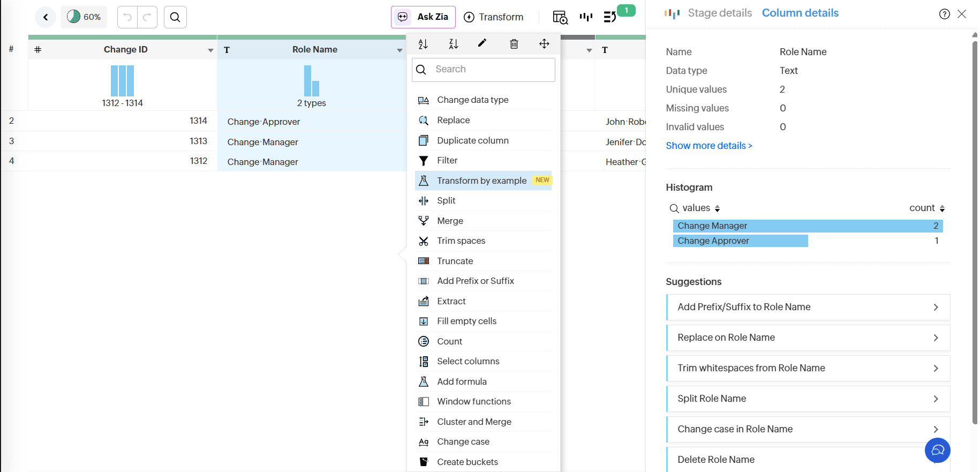Viewport: 980px width, 472px height.
Task: Click the undo arrow icon
Action: pos(127,17)
